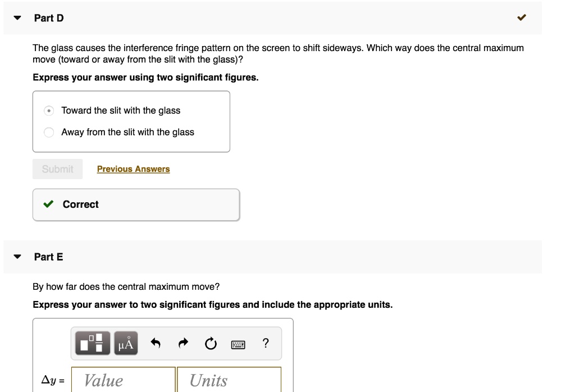Click inside the Units input box
The image size is (575, 392).
point(229,380)
